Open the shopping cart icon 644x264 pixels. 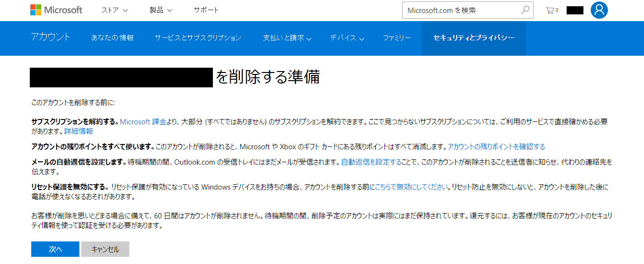552,10
